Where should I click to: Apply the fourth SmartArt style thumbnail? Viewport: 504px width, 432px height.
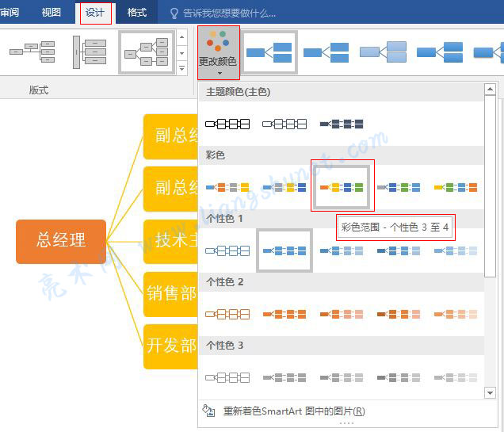pyautogui.click(x=440, y=52)
